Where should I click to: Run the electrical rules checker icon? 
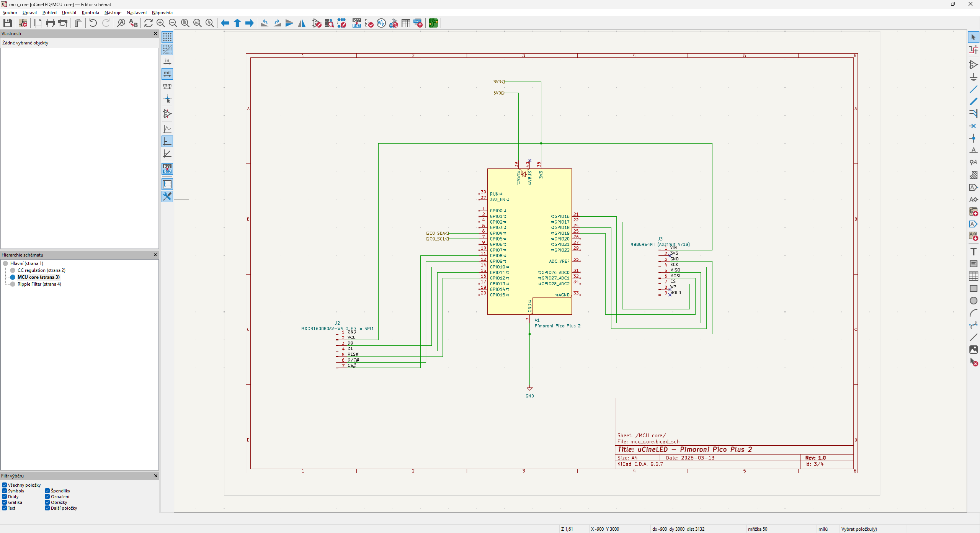(369, 23)
